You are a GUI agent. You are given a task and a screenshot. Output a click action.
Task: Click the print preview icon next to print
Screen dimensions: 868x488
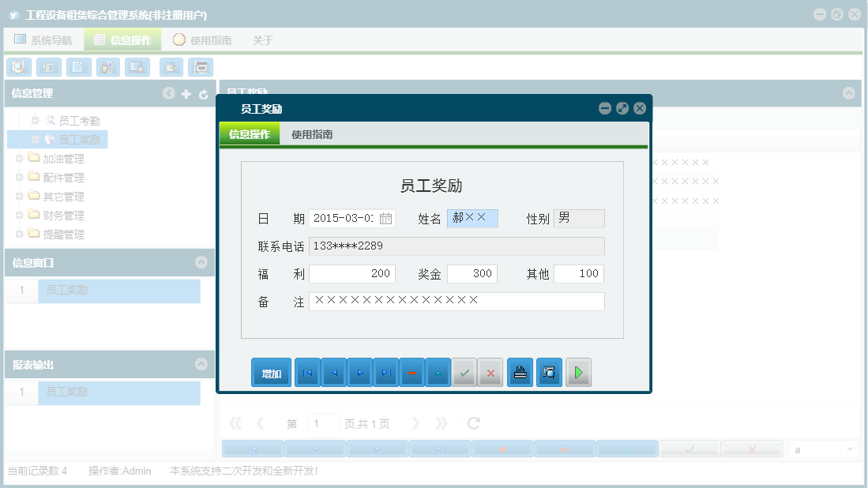pos(549,372)
